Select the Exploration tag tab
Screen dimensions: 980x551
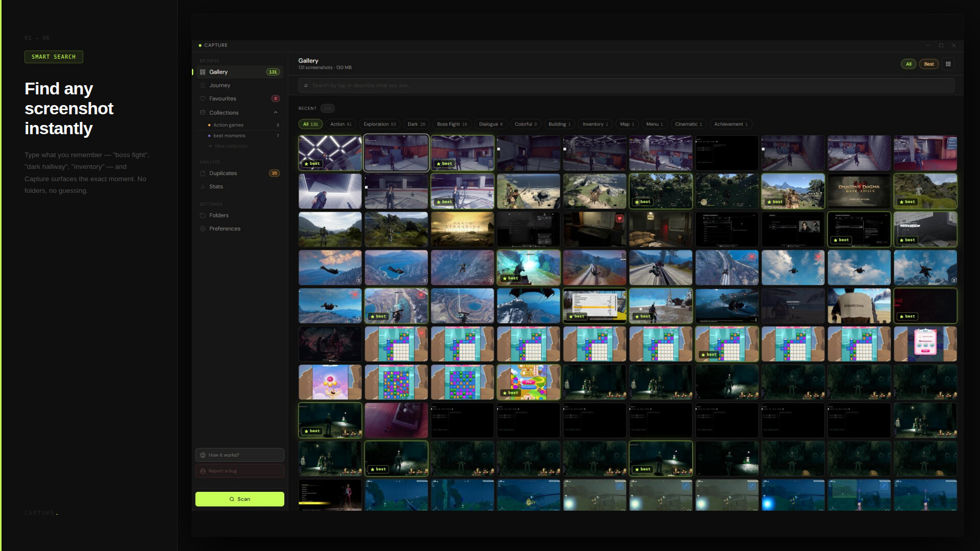(x=379, y=124)
